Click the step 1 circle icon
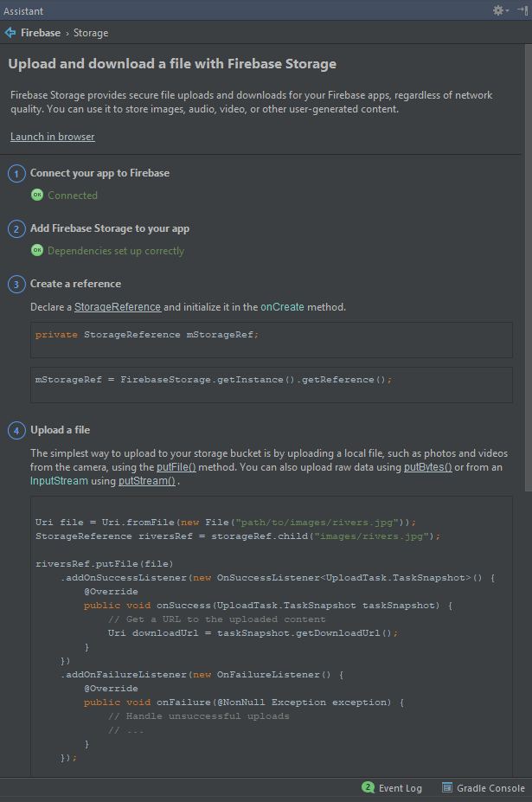 tap(16, 174)
